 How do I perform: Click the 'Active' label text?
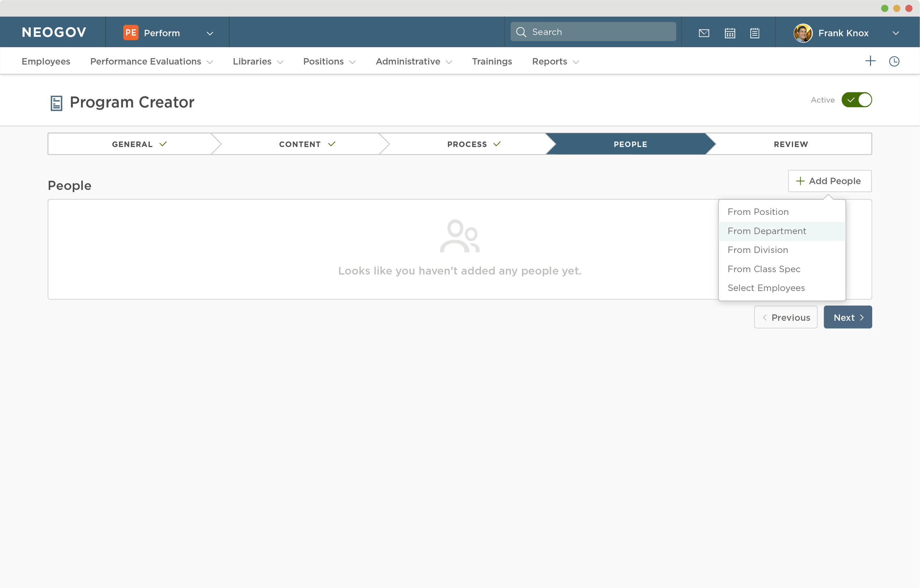coord(822,100)
